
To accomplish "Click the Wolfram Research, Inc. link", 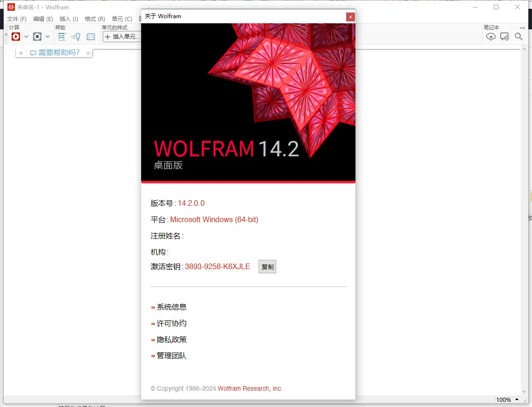I will [250, 388].
